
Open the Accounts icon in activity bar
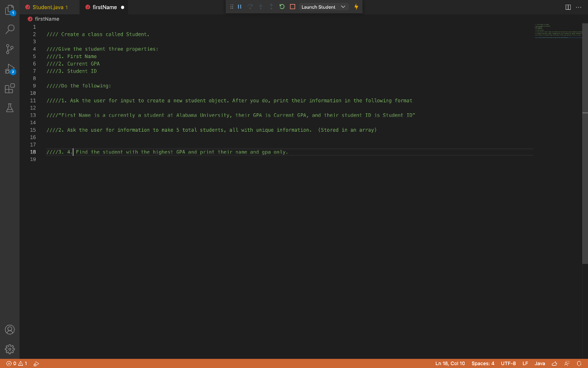[x=9, y=329]
